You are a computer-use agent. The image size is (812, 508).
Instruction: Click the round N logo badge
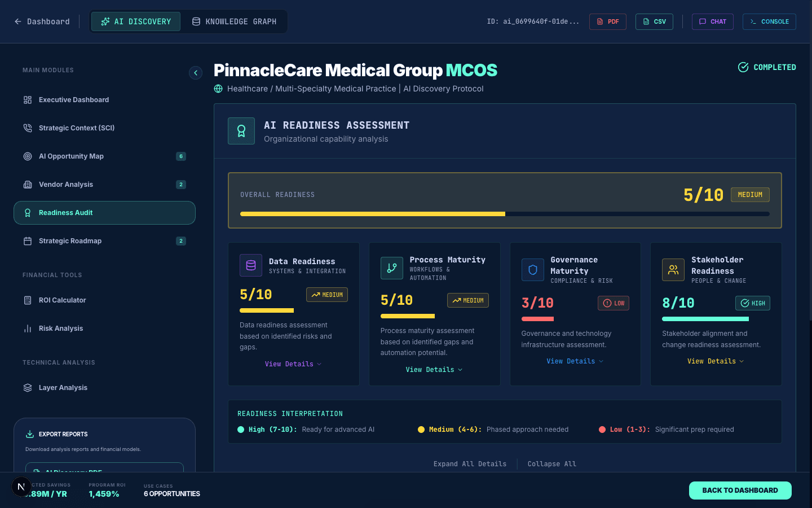21,487
